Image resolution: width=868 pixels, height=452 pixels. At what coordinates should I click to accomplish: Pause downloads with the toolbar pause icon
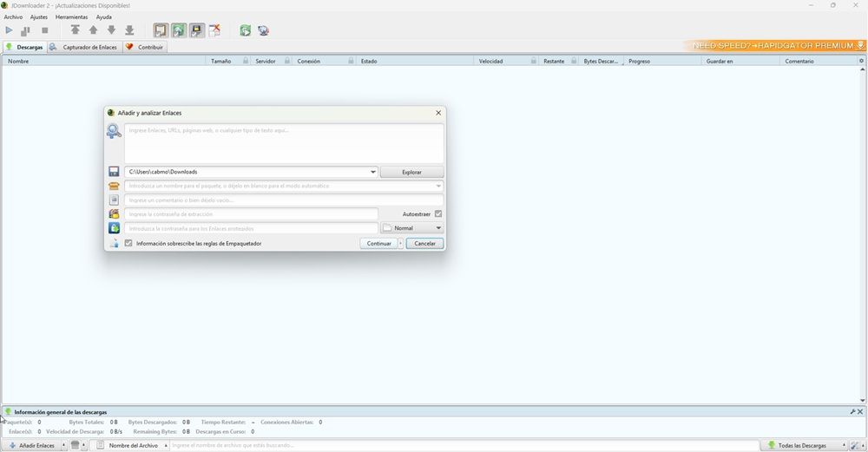pos(25,30)
